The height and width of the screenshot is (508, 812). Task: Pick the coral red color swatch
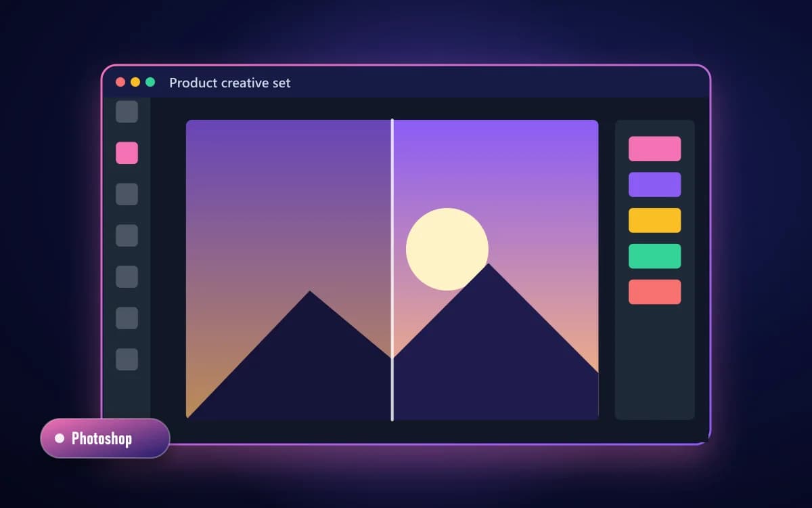click(x=654, y=292)
